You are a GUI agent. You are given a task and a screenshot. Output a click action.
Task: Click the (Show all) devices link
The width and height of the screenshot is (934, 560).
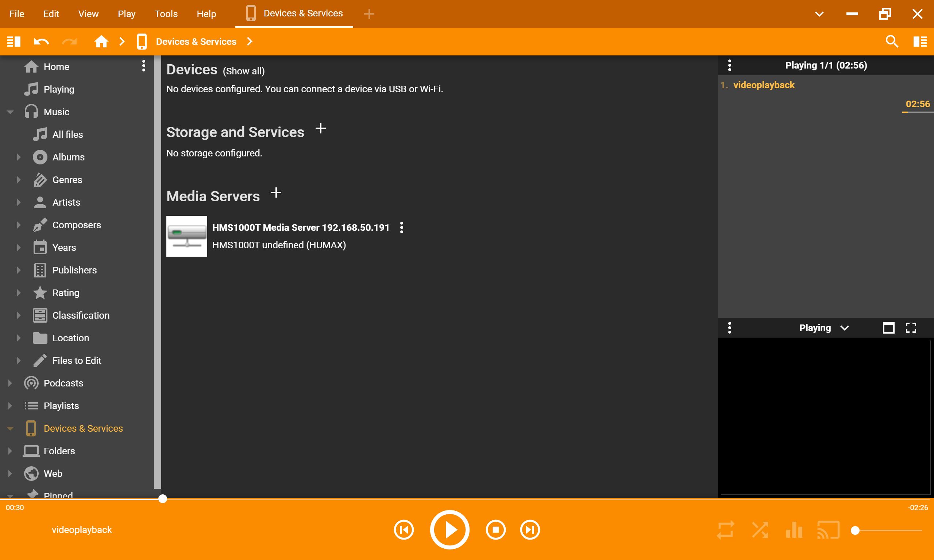tap(243, 71)
